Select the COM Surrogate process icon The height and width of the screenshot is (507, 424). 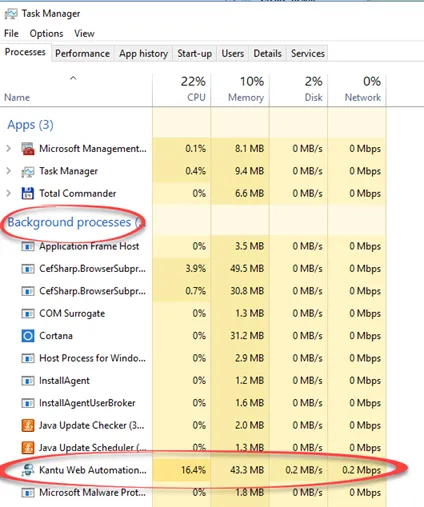28,314
